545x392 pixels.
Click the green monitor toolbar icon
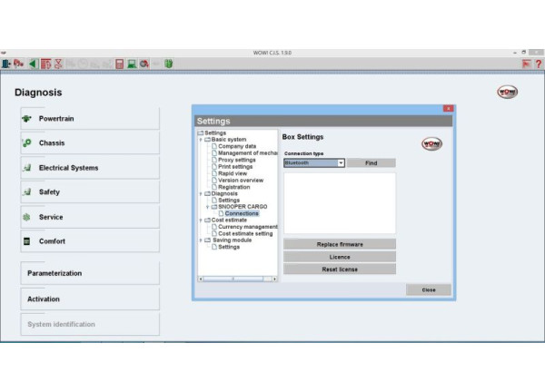132,64
